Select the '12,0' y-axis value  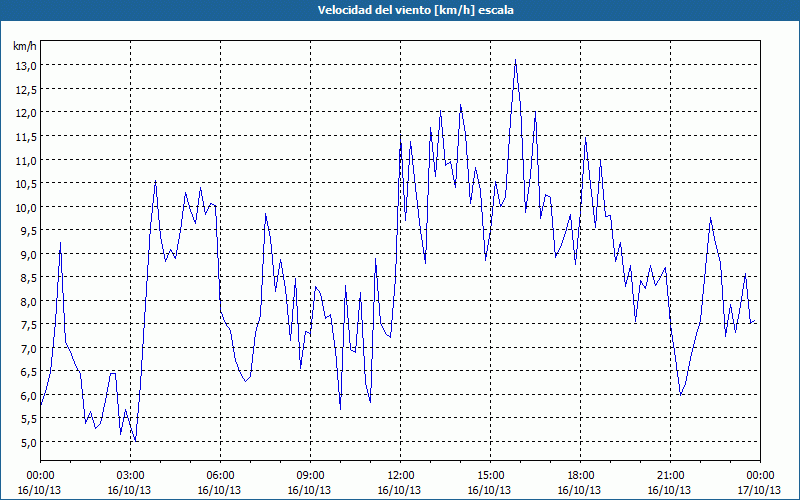(x=25, y=113)
